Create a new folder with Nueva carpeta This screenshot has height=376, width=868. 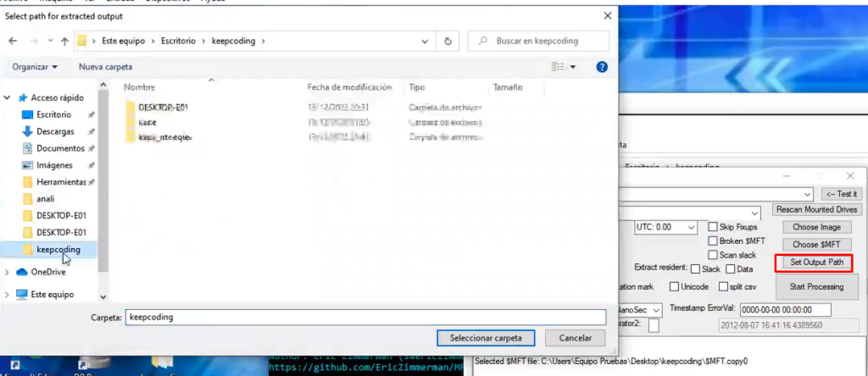pos(105,67)
